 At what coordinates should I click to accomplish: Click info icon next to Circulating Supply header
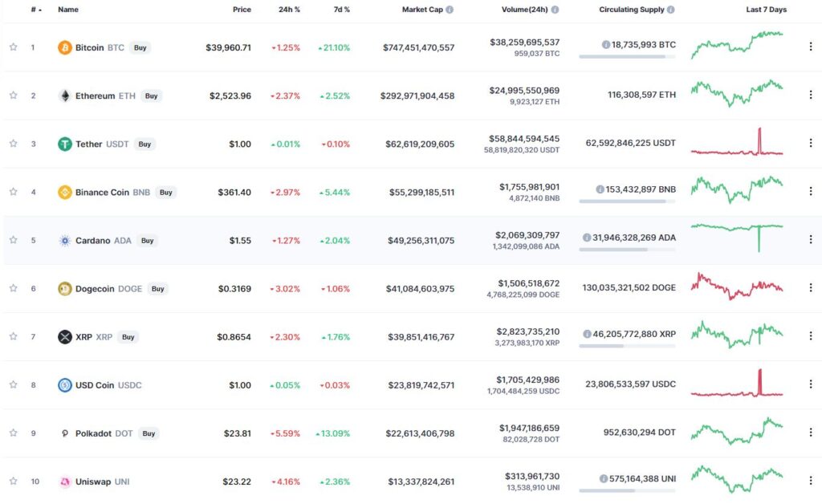670,10
